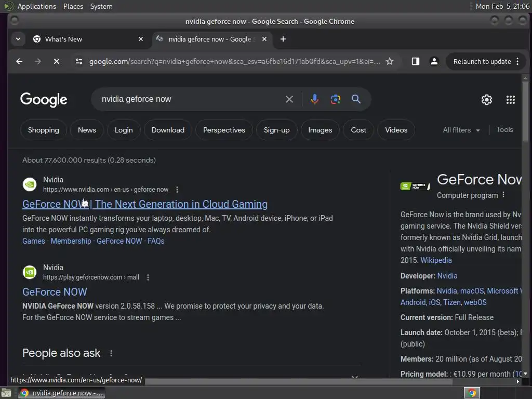The image size is (532, 399).
Task: Open more options for nvidia.com result
Action: coord(177,190)
